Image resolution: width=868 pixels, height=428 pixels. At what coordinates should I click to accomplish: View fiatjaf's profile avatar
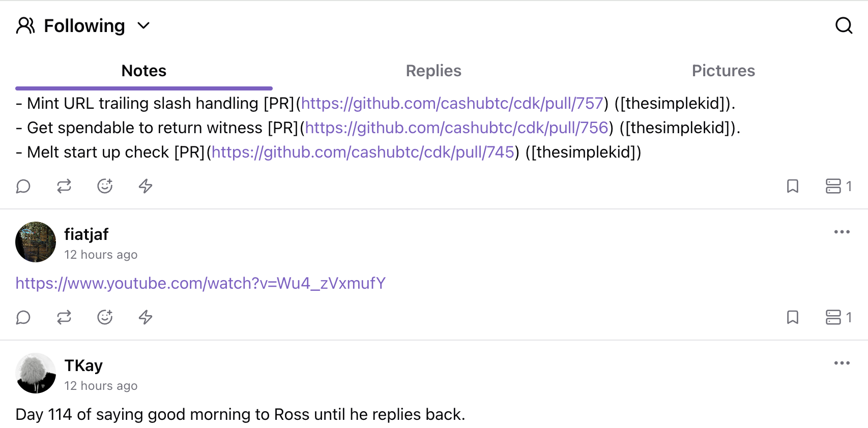tap(36, 242)
